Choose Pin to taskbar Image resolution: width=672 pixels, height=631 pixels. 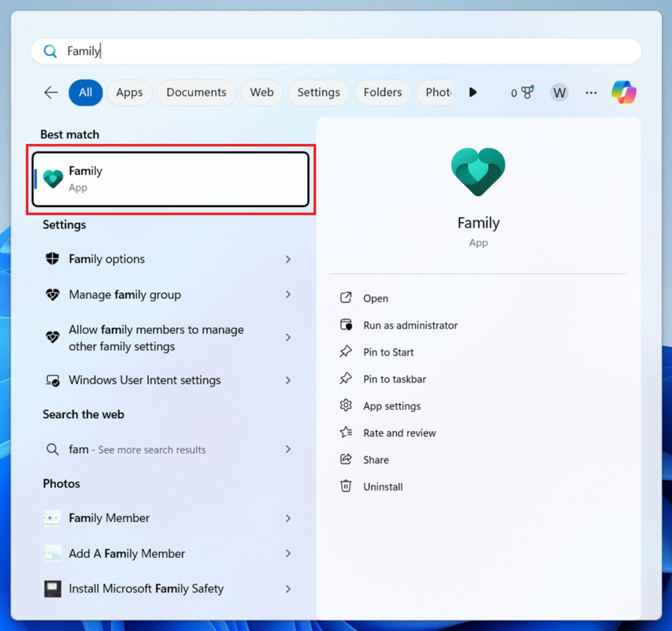pos(394,380)
